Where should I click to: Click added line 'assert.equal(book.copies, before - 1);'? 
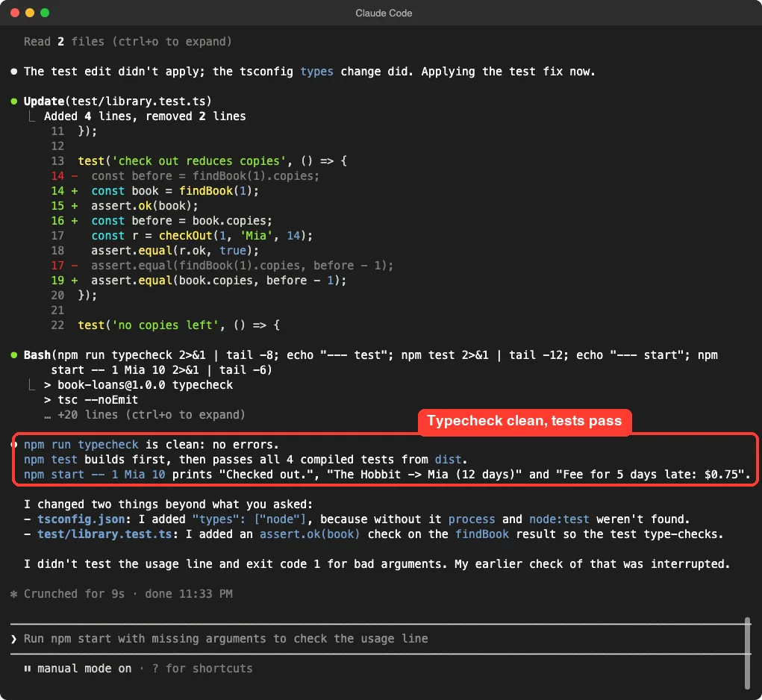(x=219, y=281)
